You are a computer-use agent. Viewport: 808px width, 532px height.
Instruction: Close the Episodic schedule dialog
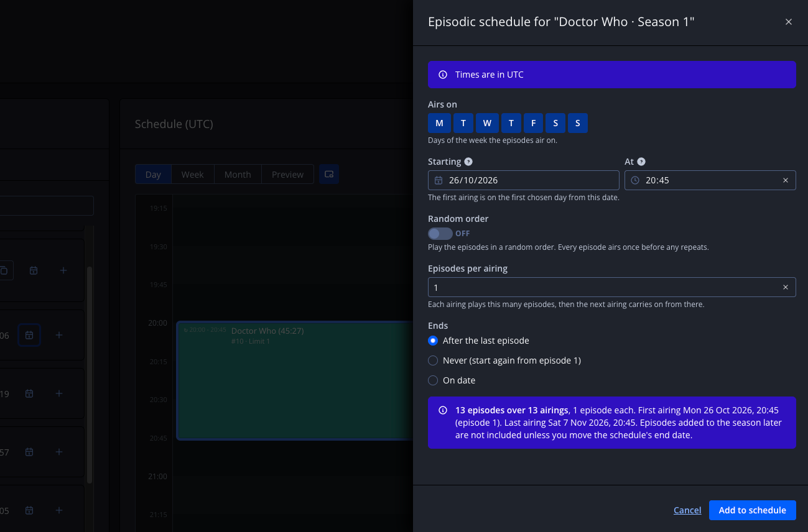pos(789,22)
